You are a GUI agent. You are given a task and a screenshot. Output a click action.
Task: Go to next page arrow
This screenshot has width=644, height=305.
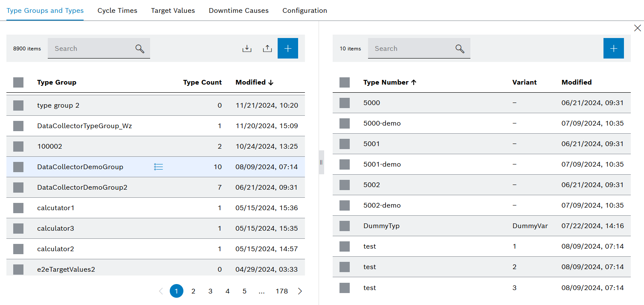tap(300, 291)
